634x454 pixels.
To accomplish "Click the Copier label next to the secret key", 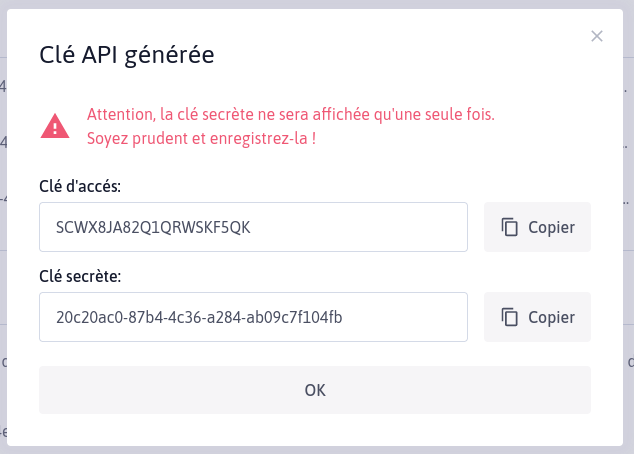I will click(x=552, y=318).
